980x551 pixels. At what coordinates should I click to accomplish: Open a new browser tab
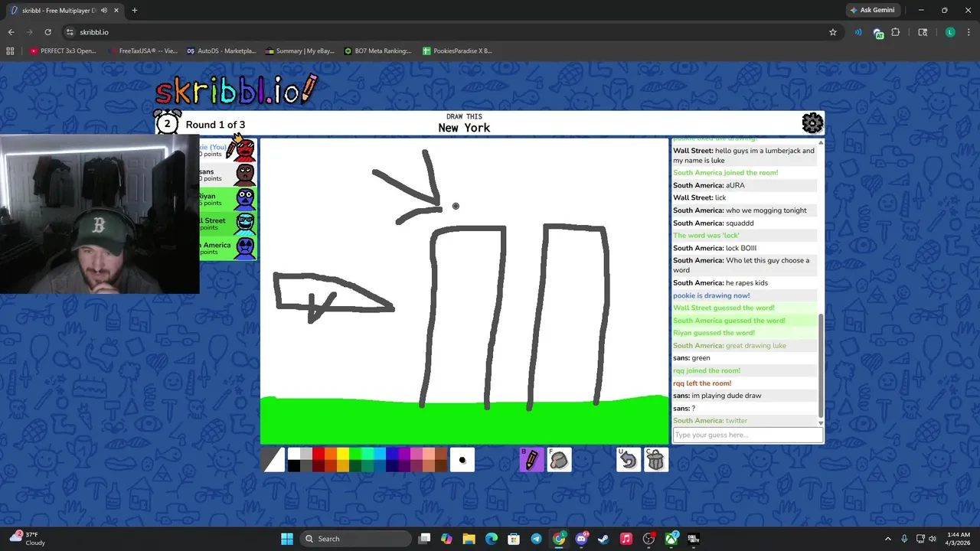point(134,10)
